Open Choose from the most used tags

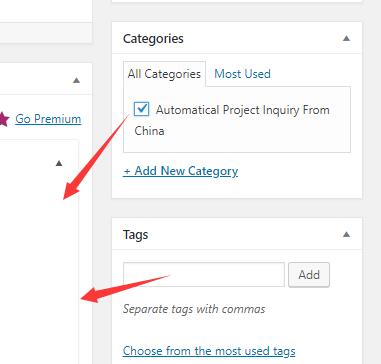point(209,351)
